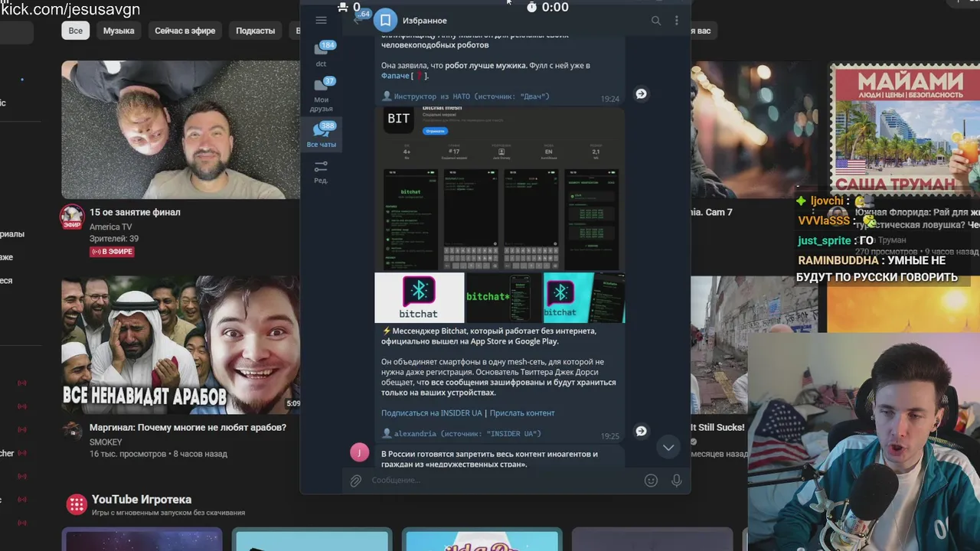Select the Подкасты filter chip
This screenshot has width=980, height=551.
click(x=256, y=31)
